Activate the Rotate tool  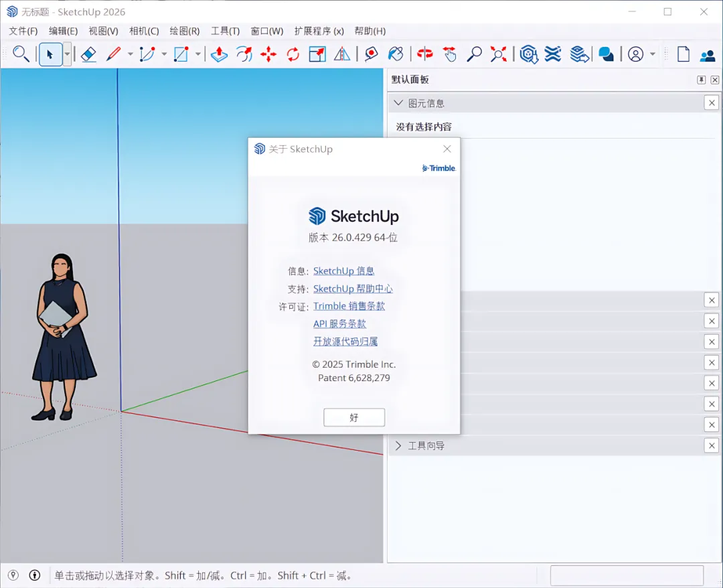[x=293, y=54]
